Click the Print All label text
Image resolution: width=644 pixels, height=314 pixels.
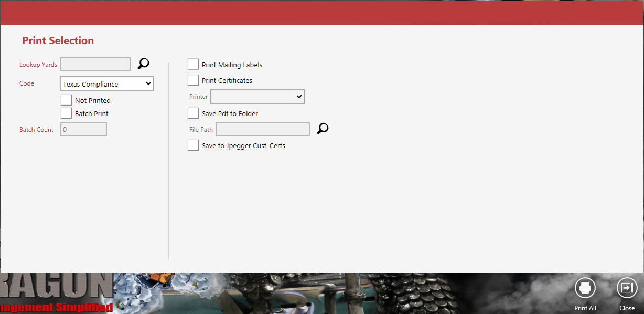tap(585, 308)
